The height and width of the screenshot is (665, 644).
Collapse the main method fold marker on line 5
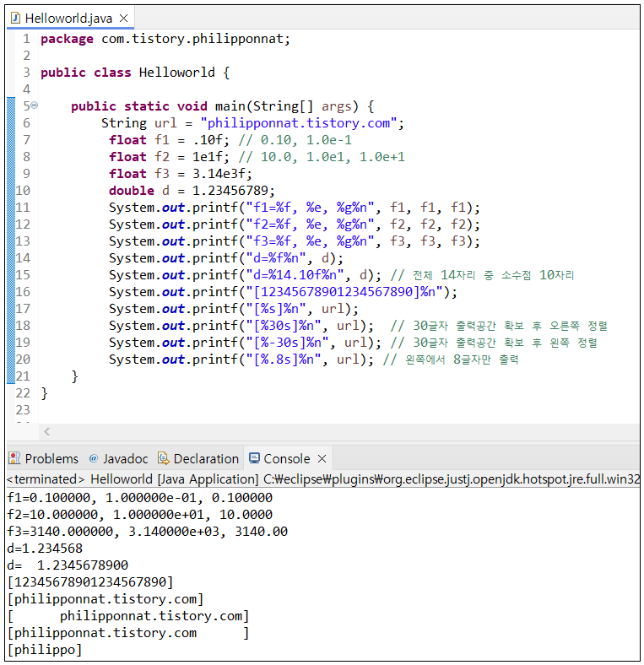click(35, 105)
